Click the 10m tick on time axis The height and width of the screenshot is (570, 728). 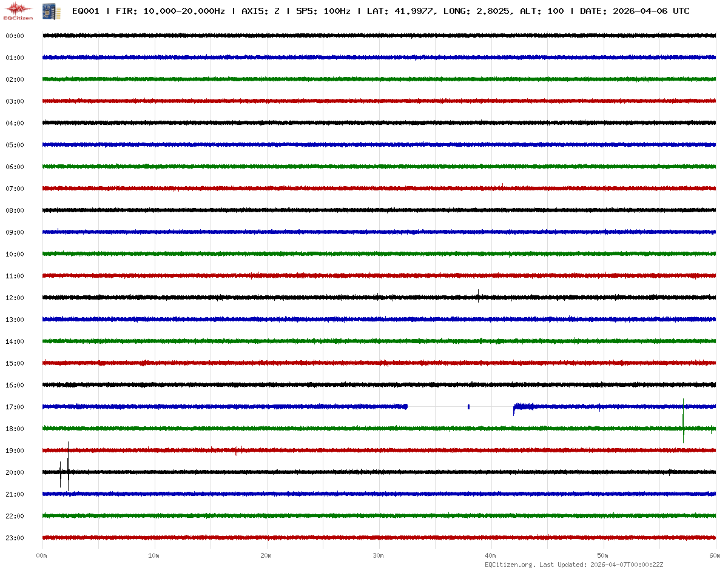click(x=153, y=555)
